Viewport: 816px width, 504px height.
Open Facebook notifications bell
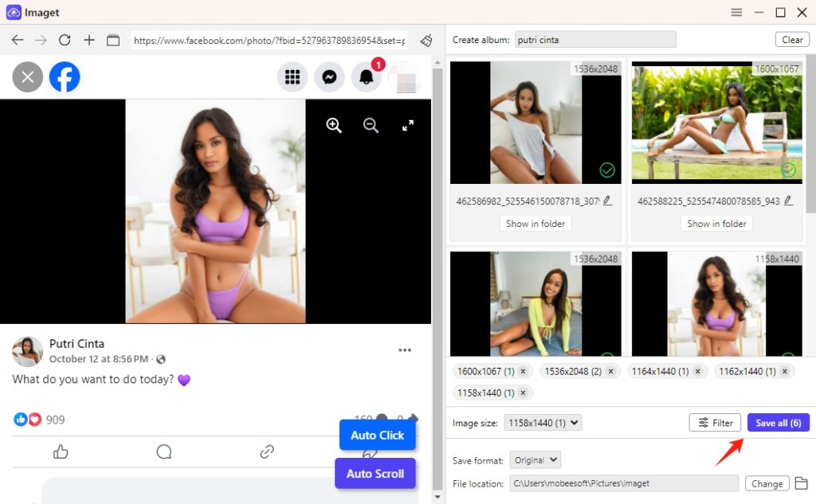coord(366,76)
